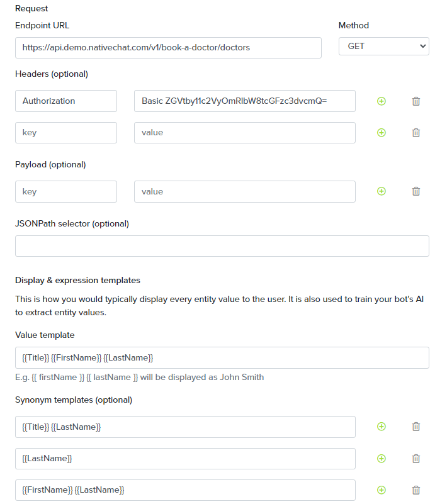The height and width of the screenshot is (504, 435).
Task: Select the 'E.g. {{ firstName }}' hint text
Action: pos(140,377)
